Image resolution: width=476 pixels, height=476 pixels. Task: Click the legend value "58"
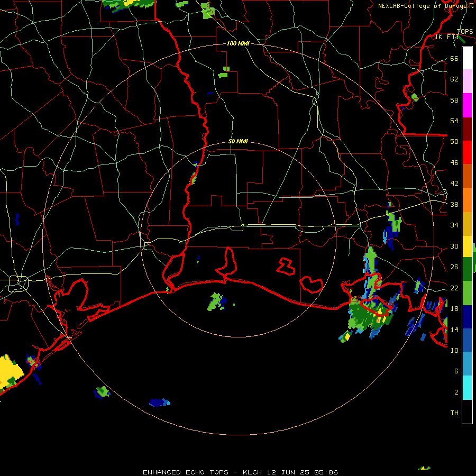pyautogui.click(x=454, y=100)
